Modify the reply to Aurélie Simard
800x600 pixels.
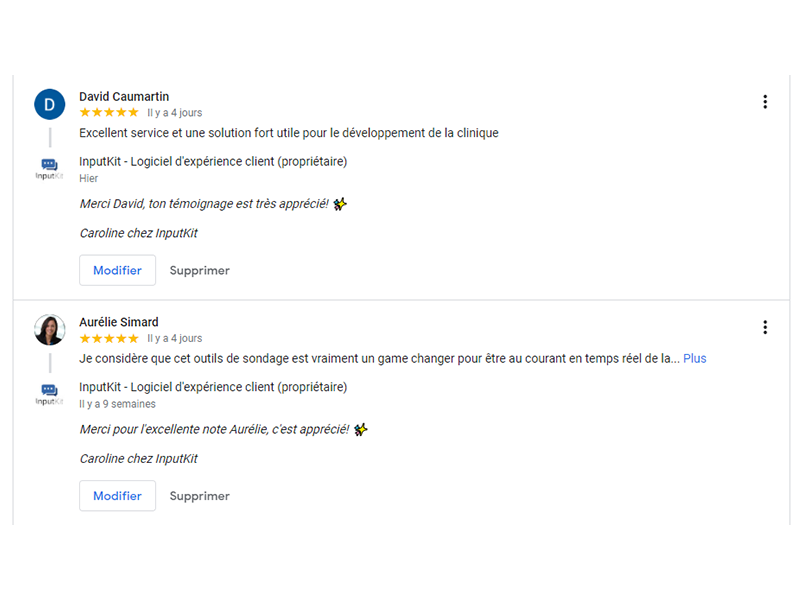tap(117, 496)
